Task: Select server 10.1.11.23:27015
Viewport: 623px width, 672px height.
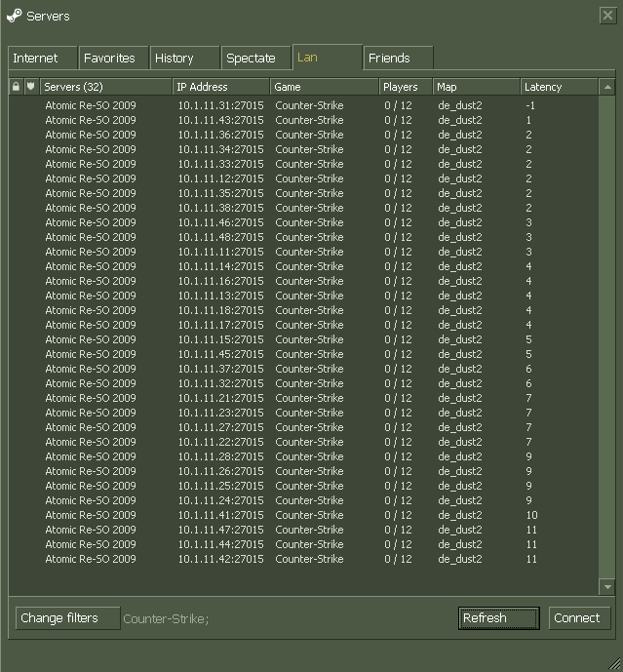Action: tap(303, 413)
